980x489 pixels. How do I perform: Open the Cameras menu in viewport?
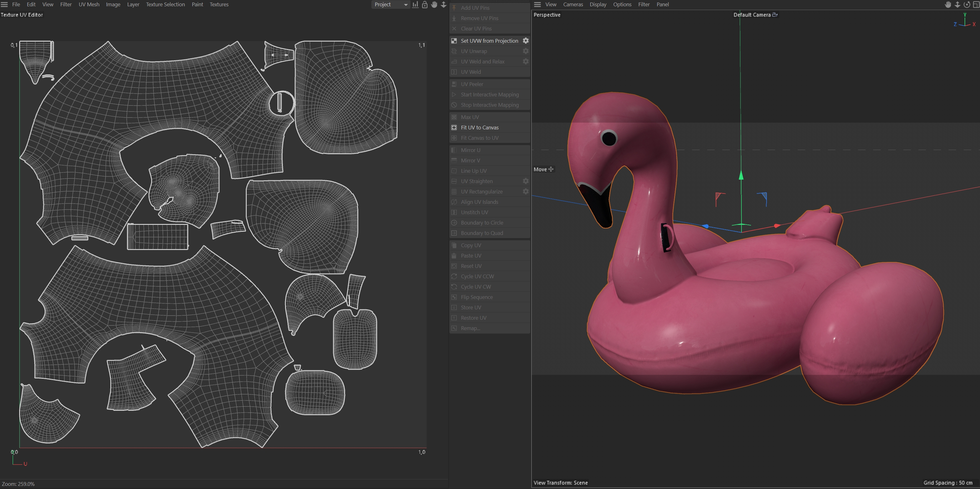[573, 5]
